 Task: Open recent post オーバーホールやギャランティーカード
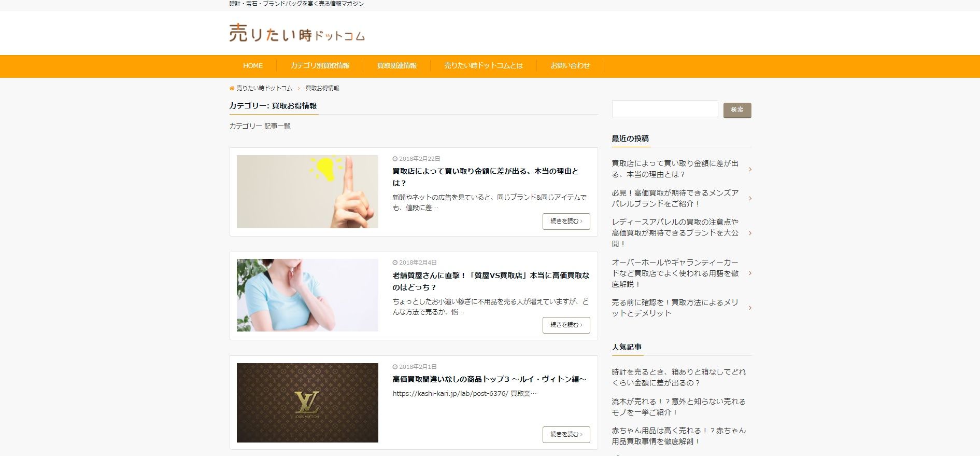click(x=675, y=273)
